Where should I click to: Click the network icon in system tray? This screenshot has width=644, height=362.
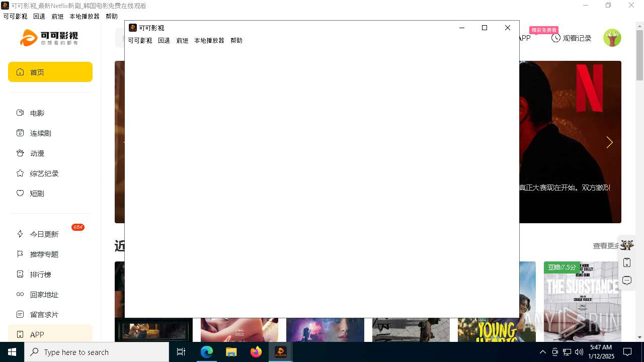pos(567,352)
